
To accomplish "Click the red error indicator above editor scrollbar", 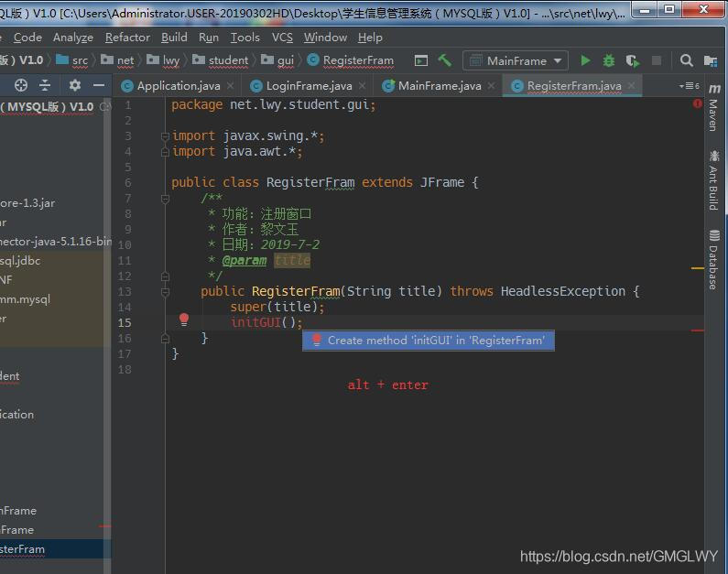I will [698, 103].
